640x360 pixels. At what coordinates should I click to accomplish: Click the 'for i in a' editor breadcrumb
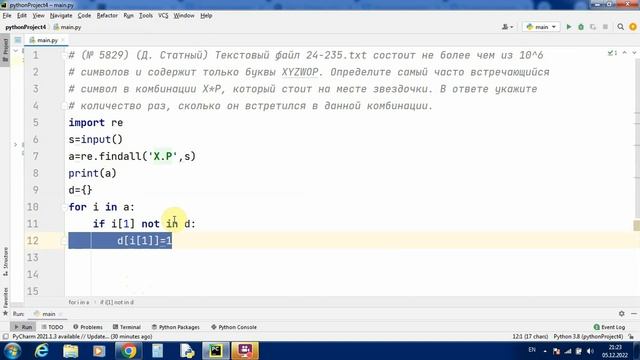click(x=79, y=302)
